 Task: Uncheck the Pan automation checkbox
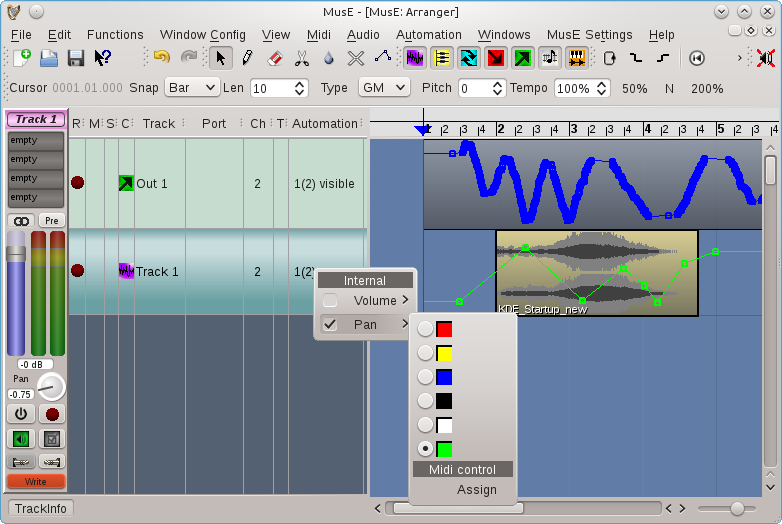click(x=330, y=325)
